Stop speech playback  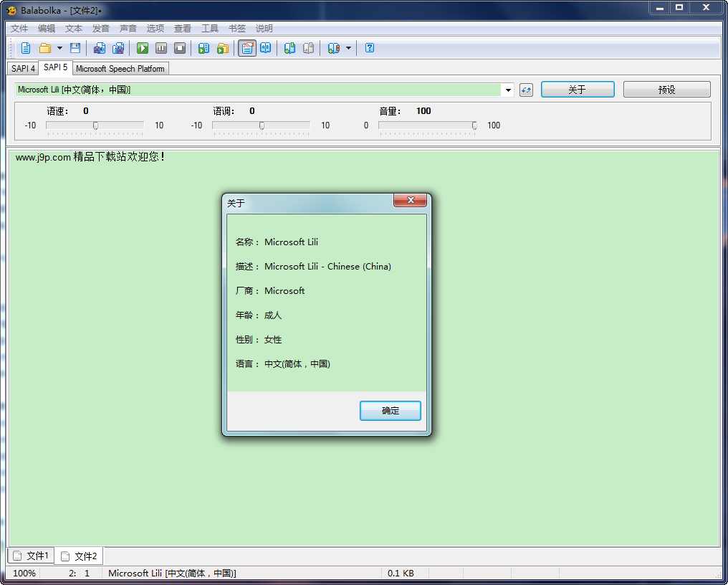click(x=180, y=48)
